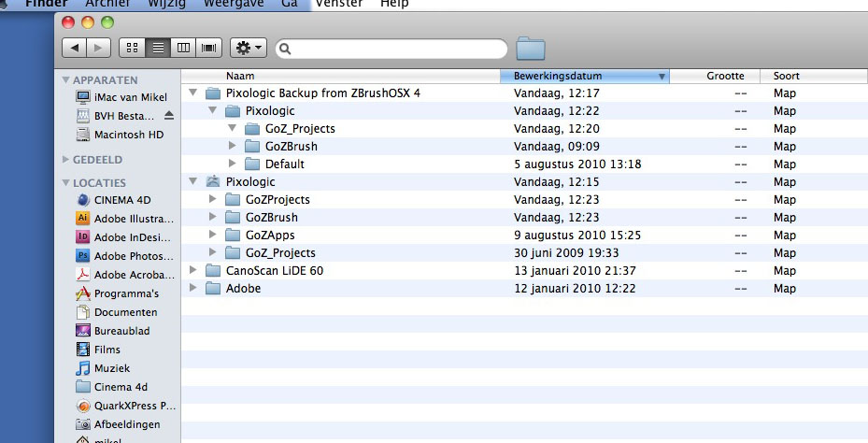
Task: Open Adobe Acroba... in sidebar
Action: pos(125,275)
